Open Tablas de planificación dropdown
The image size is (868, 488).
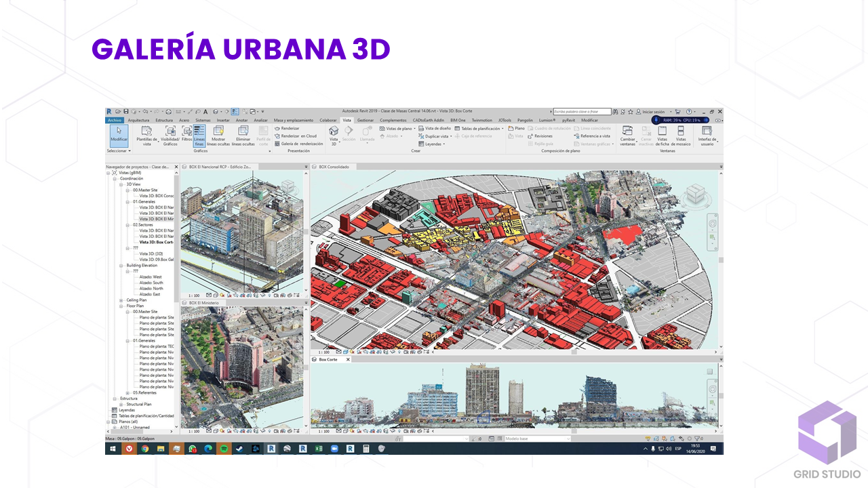pos(479,128)
